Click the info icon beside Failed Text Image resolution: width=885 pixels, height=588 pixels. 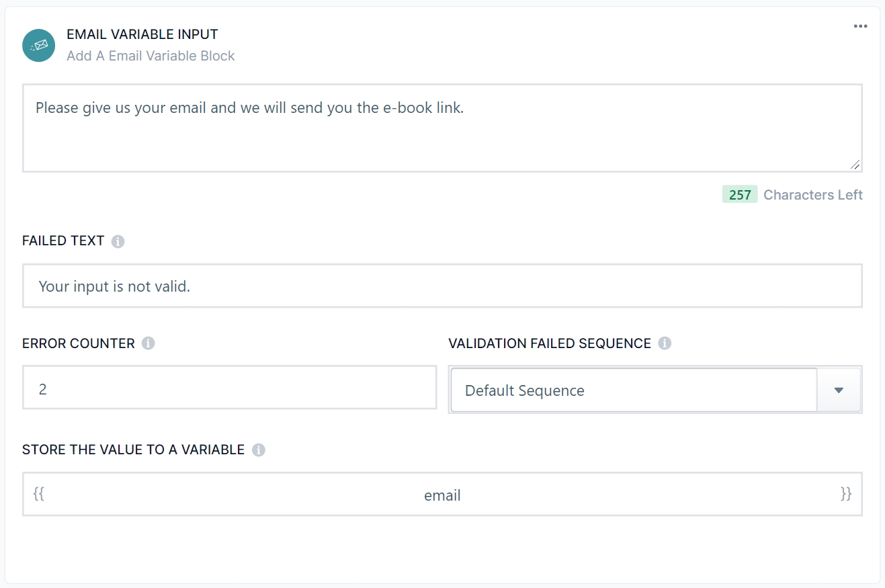(118, 241)
